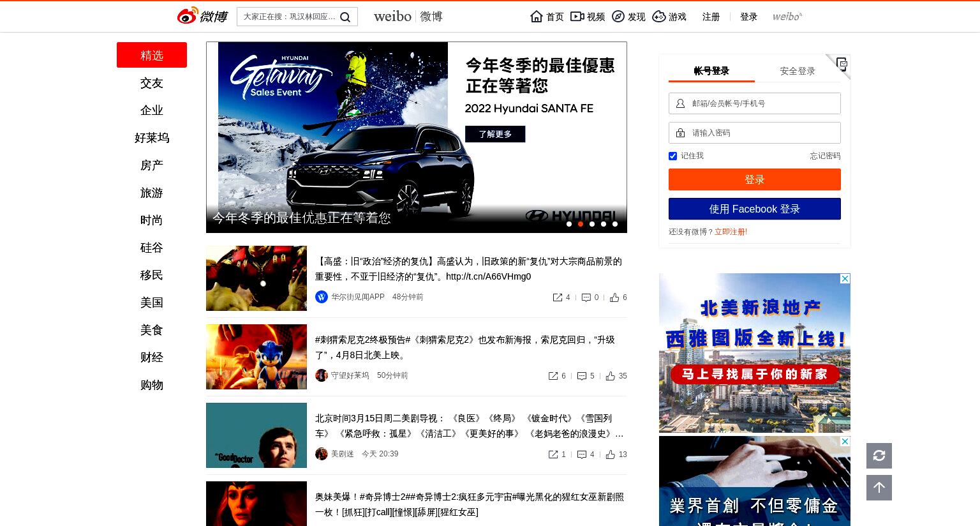Viewport: 980px width, 526px height.
Task: Open 美剧迷 avatar
Action: (x=322, y=454)
